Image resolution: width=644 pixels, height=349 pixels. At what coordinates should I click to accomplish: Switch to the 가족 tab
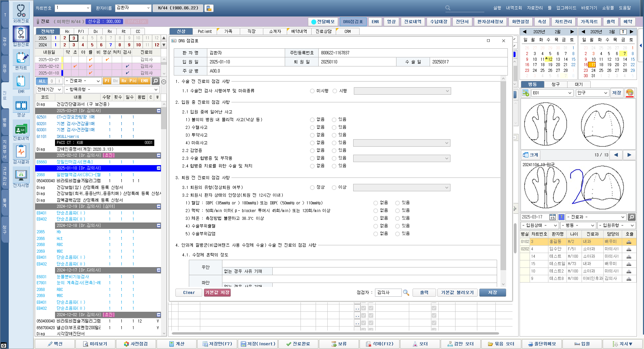[x=228, y=31]
